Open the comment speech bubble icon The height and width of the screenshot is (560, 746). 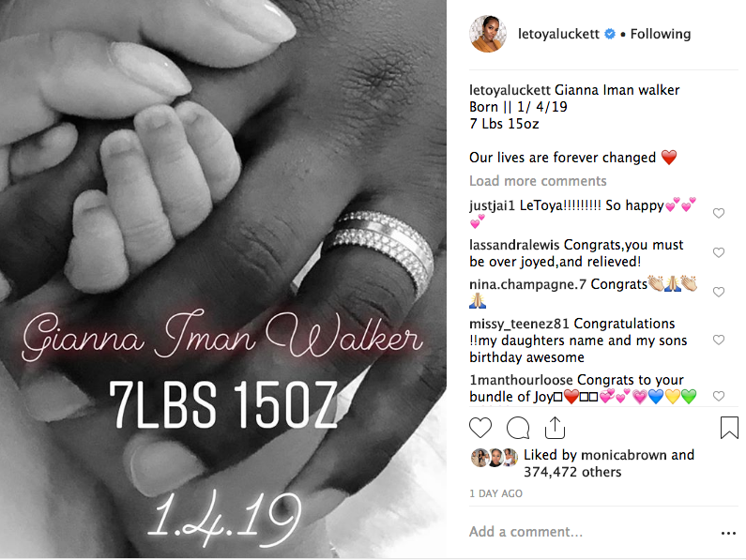click(x=518, y=427)
